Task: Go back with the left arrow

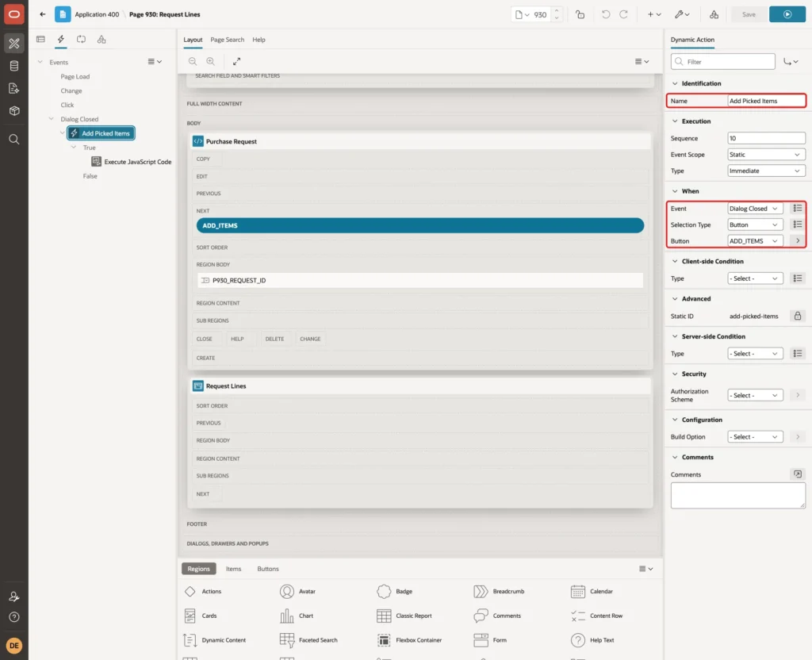Action: point(43,14)
